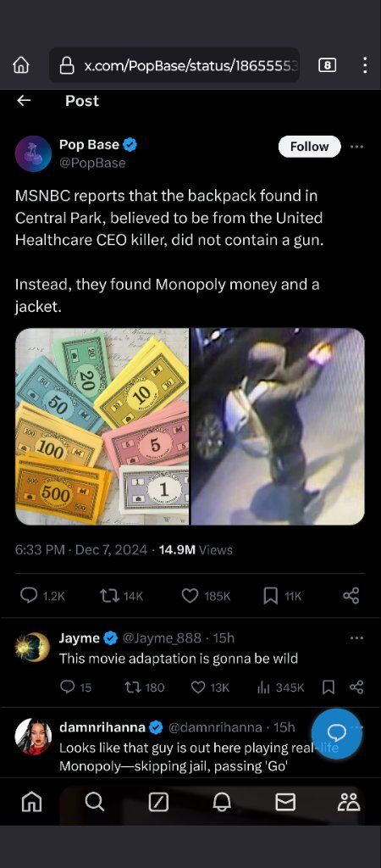Screen dimensions: 381x868
Task: Open the surveillance footage image
Action: pyautogui.click(x=278, y=426)
